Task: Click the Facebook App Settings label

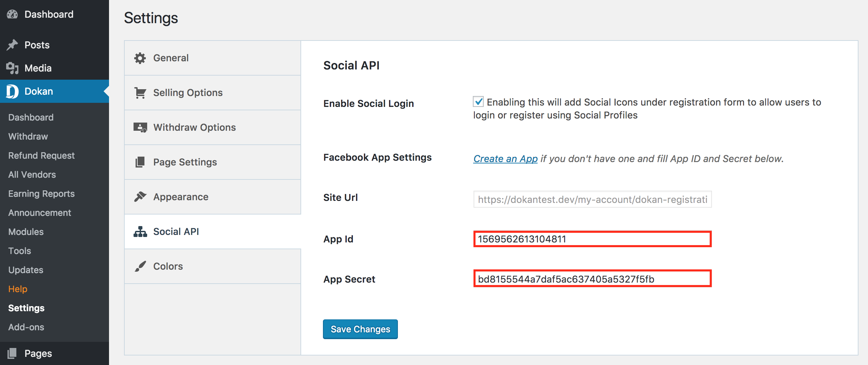Action: (377, 157)
